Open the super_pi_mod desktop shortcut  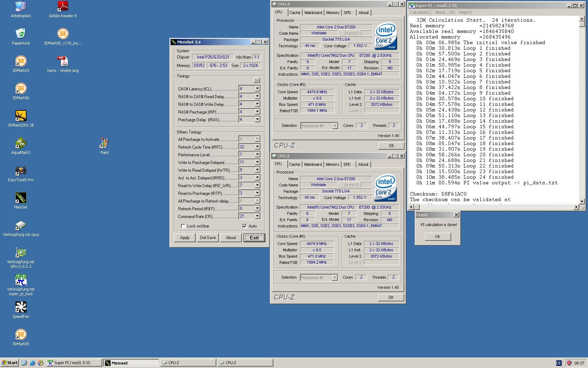(x=21, y=280)
